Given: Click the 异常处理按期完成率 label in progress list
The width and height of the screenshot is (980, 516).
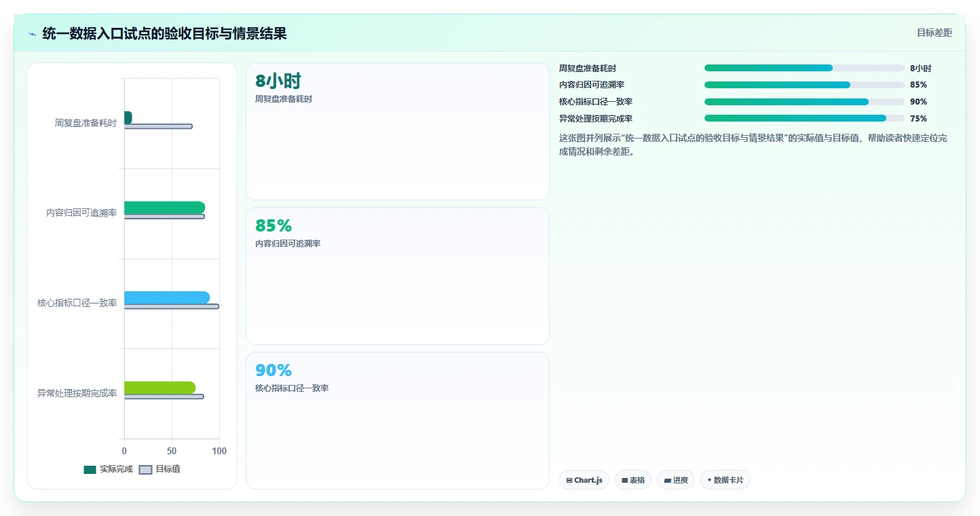Looking at the screenshot, I should (x=596, y=119).
